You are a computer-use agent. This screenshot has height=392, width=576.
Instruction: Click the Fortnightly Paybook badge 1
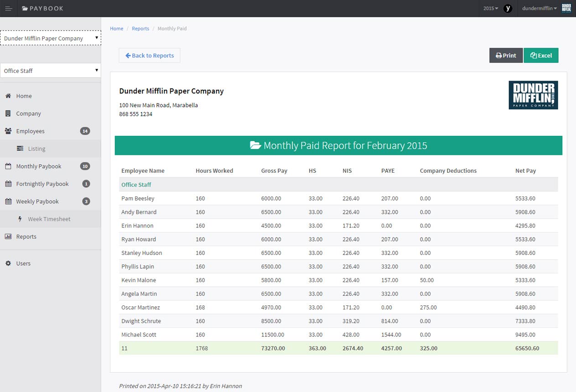(86, 184)
